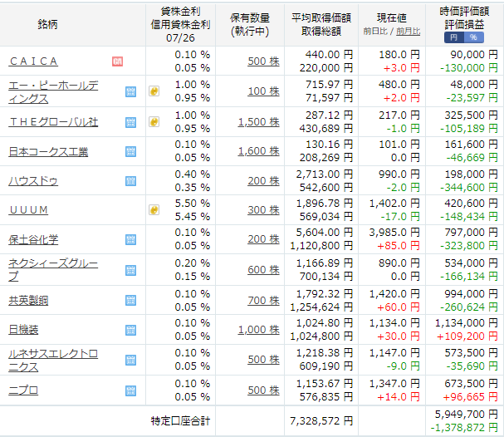Click the 1,000 株 holding link
Viewport: 504px width, 437px height.
(x=259, y=330)
